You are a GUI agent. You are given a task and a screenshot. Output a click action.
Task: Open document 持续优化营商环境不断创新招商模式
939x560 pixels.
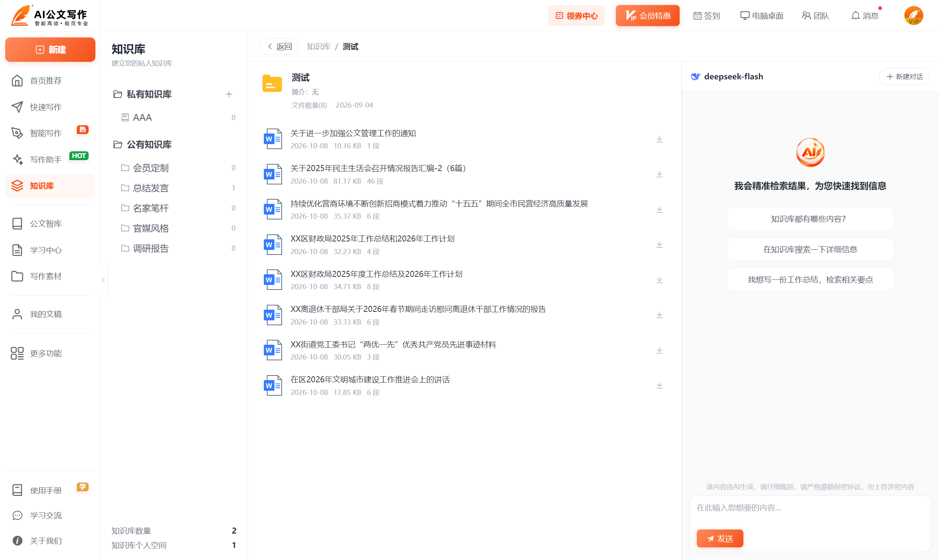(439, 203)
